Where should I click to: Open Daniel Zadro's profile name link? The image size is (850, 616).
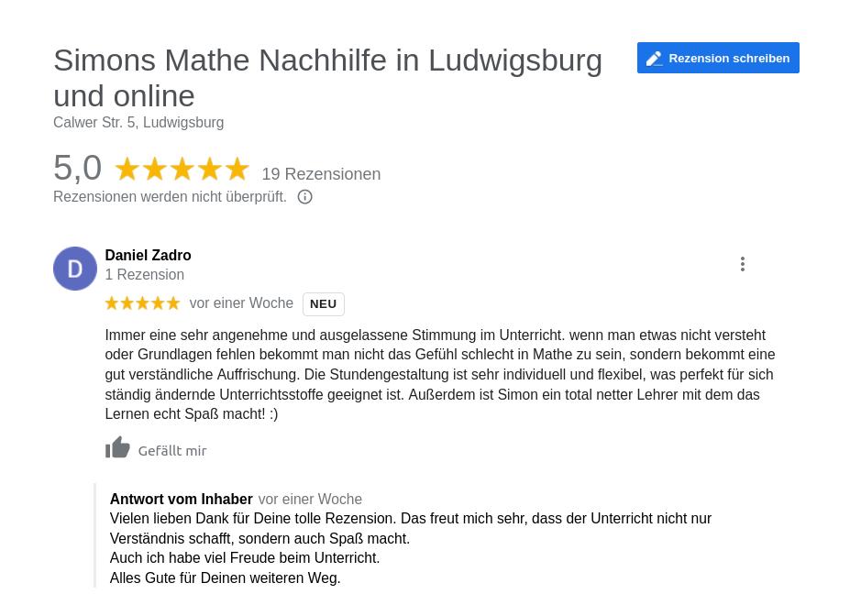pyautogui.click(x=148, y=255)
